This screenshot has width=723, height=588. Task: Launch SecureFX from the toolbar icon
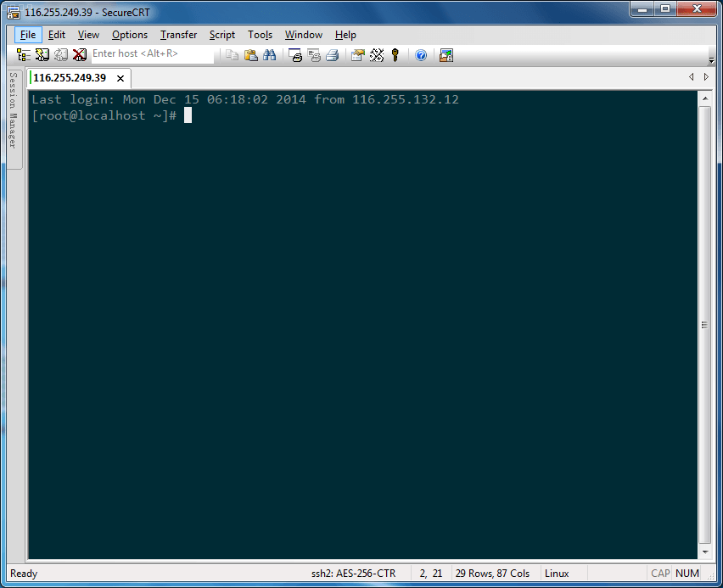[446, 55]
